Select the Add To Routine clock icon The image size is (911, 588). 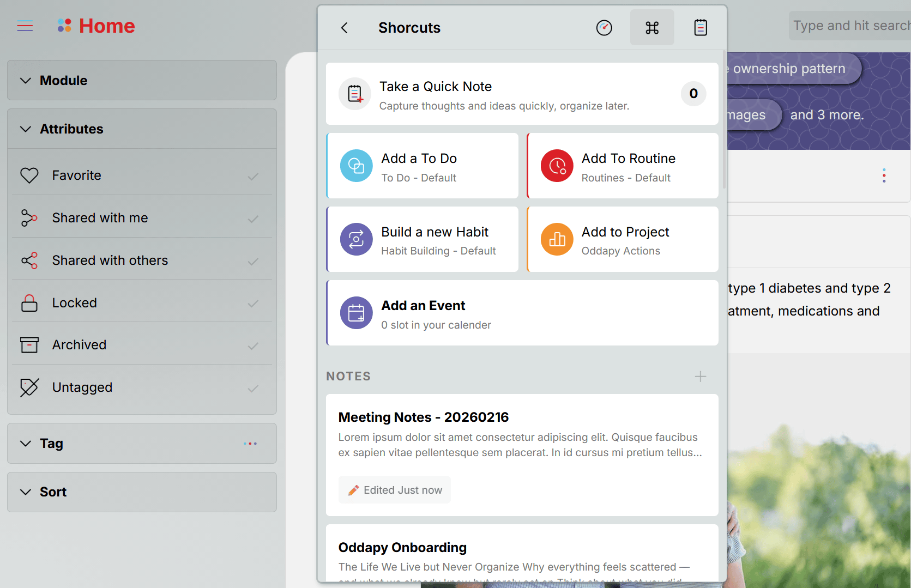coord(557,166)
